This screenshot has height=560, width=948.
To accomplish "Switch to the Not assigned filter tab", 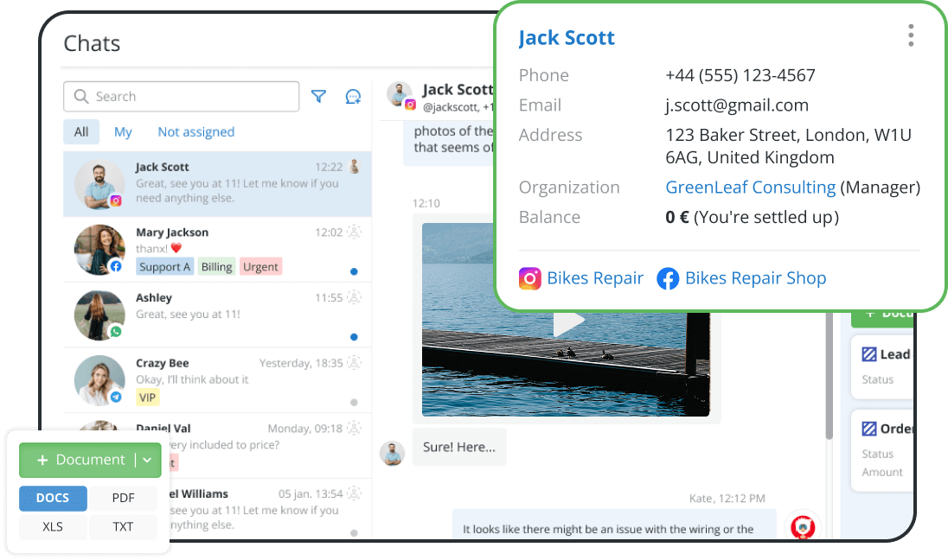I will [195, 131].
